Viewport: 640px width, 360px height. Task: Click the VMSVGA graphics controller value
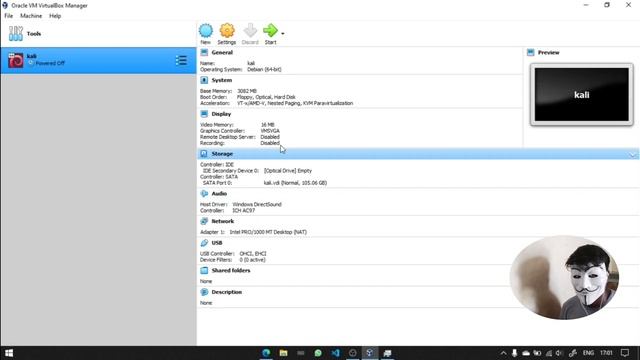point(270,131)
